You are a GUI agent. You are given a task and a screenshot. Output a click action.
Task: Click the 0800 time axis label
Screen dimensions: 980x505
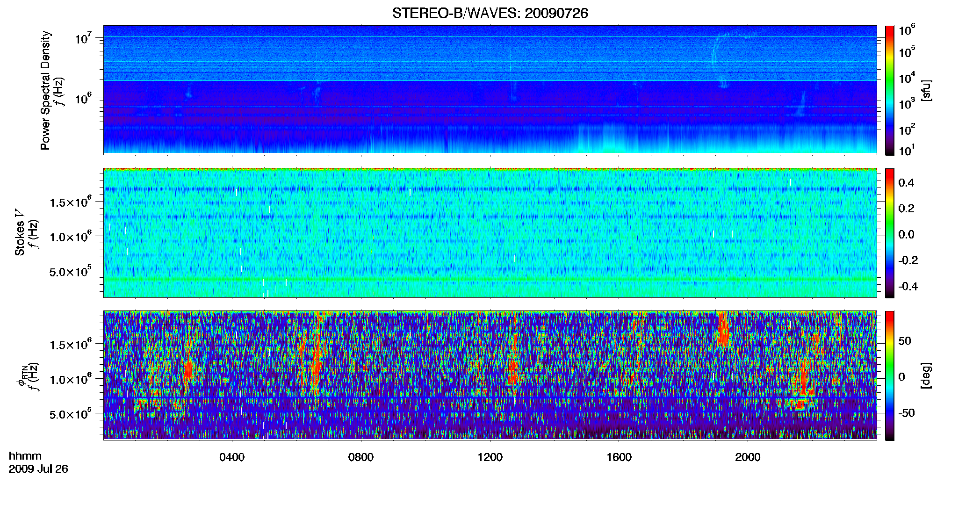tap(361, 457)
